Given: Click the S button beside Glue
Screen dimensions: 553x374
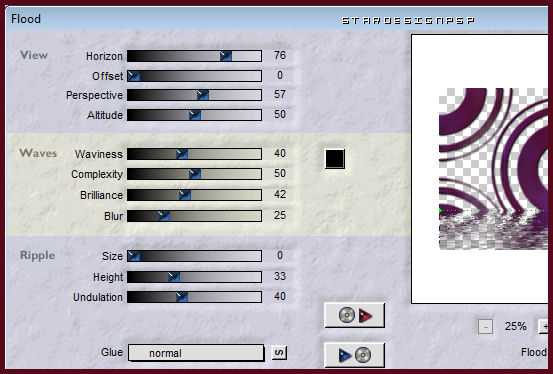Looking at the screenshot, I should coord(279,352).
